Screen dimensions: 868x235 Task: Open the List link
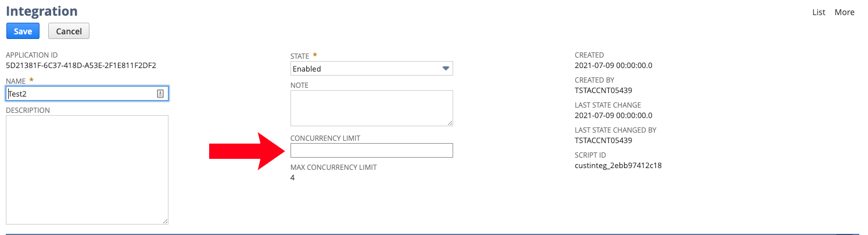point(819,12)
